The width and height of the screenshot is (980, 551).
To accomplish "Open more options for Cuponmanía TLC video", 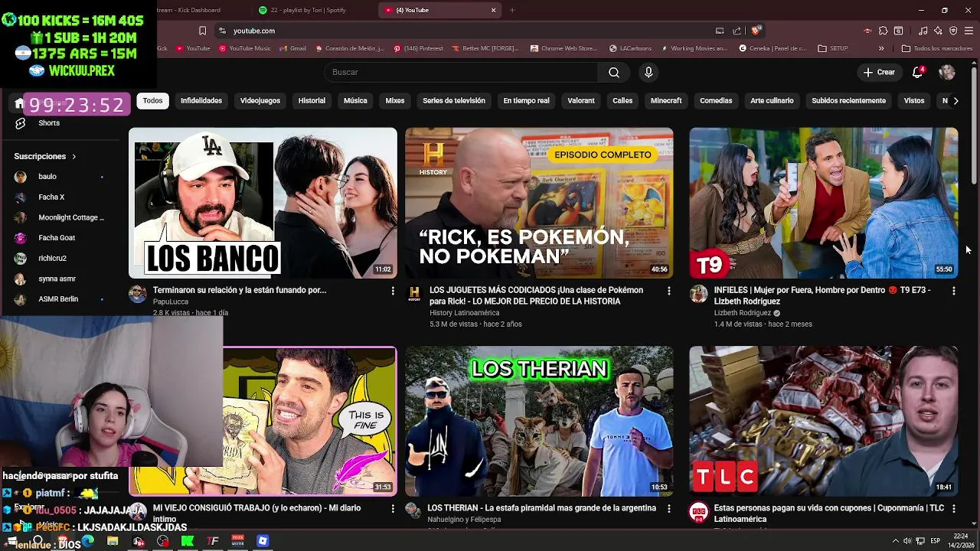I will tap(953, 508).
